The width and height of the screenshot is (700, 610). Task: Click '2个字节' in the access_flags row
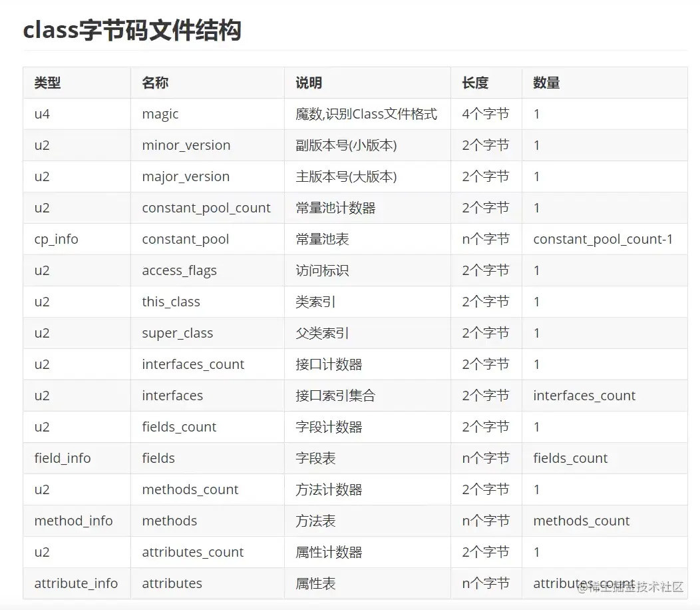pyautogui.click(x=485, y=270)
